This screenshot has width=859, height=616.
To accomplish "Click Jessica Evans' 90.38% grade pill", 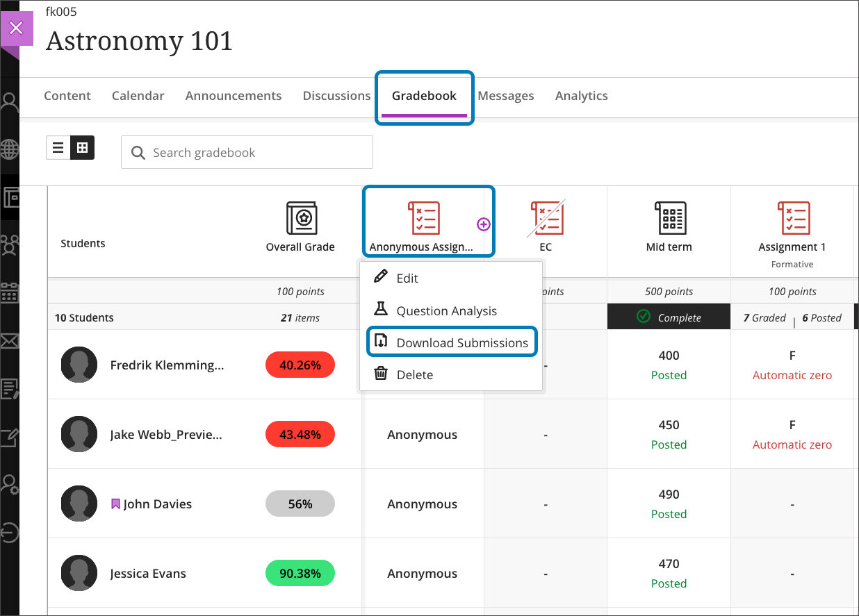I will 300,574.
